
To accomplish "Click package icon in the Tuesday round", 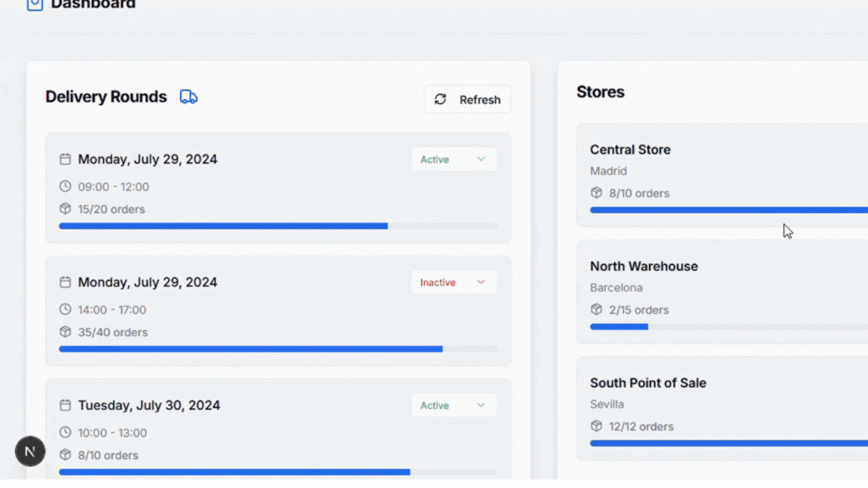I will 66,455.
